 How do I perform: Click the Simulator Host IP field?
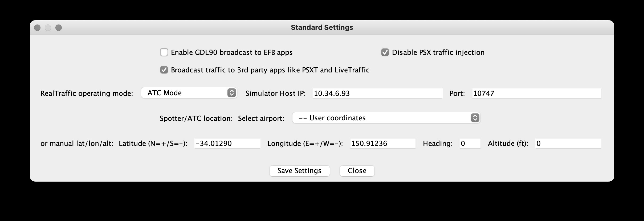click(377, 93)
